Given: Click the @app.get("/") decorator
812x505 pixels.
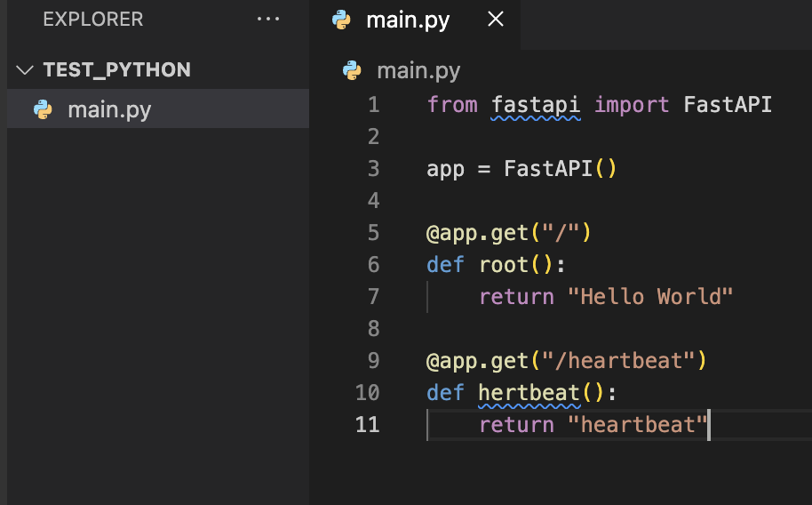Looking at the screenshot, I should [508, 233].
